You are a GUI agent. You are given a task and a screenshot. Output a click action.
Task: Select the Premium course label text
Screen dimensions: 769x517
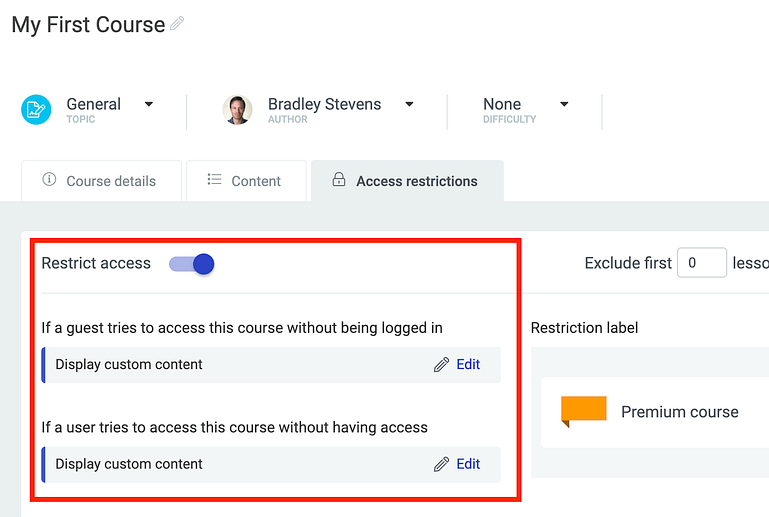[679, 412]
